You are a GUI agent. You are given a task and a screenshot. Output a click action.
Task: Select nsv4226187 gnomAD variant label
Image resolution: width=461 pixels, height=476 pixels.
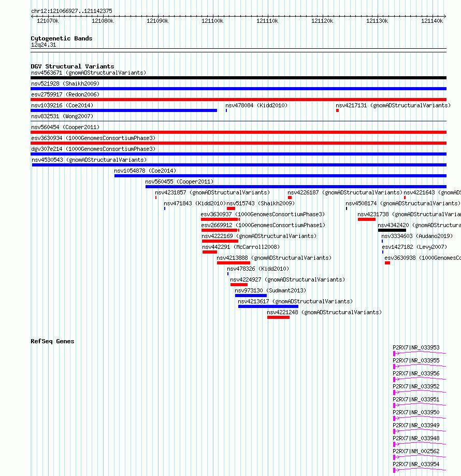[345, 193]
